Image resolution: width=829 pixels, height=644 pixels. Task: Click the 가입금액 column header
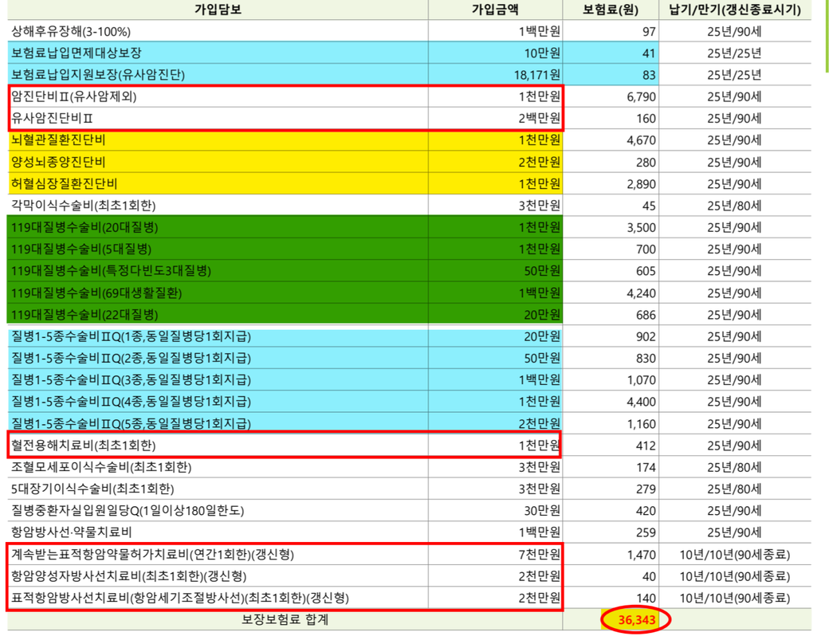(494, 10)
